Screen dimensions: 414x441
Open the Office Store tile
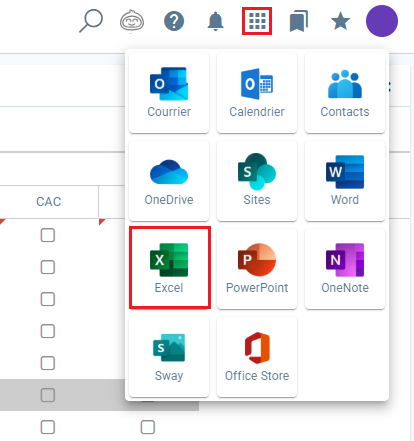coord(257,357)
